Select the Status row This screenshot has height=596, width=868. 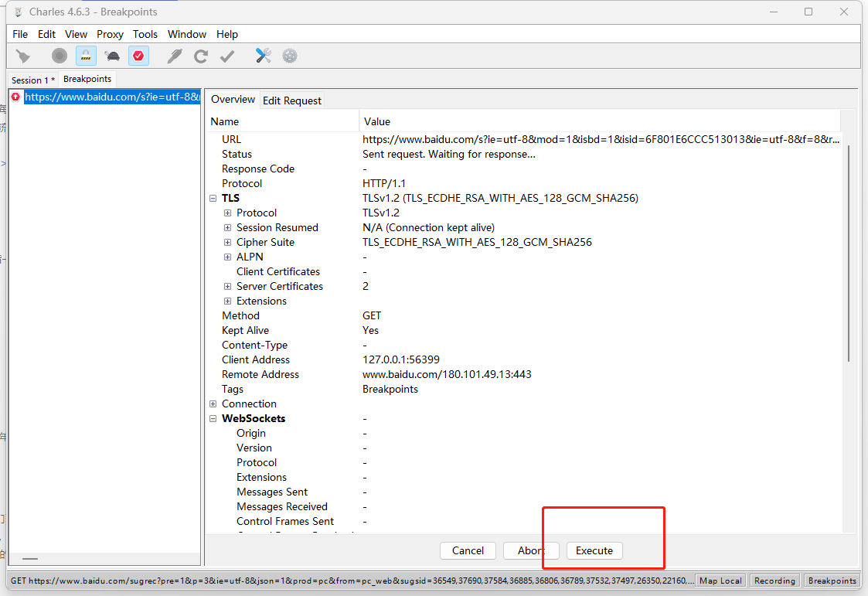pos(524,155)
